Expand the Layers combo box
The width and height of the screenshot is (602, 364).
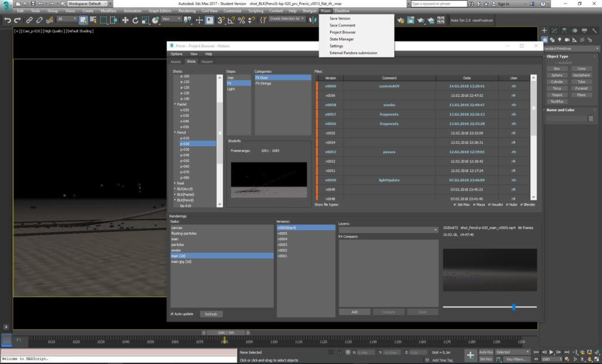point(388,230)
